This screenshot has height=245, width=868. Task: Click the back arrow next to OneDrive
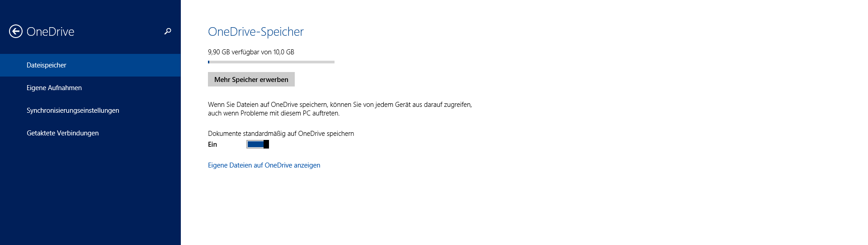pyautogui.click(x=16, y=31)
